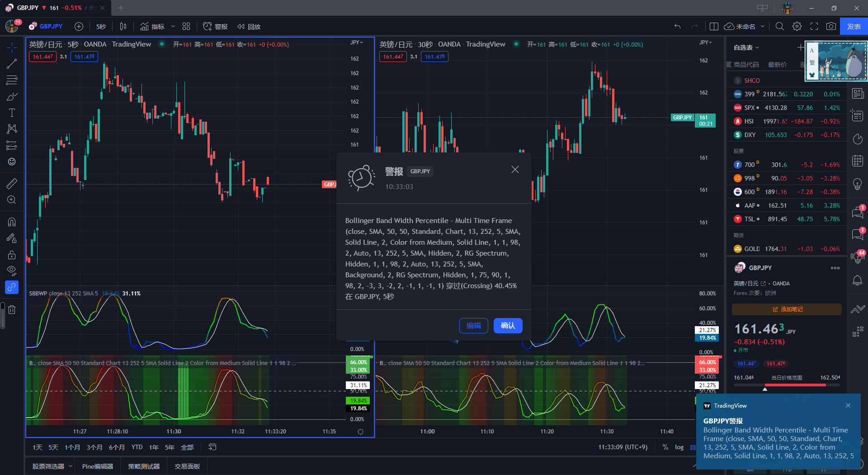Activate the zoom-in tool
This screenshot has width=868, height=475.
click(12, 199)
